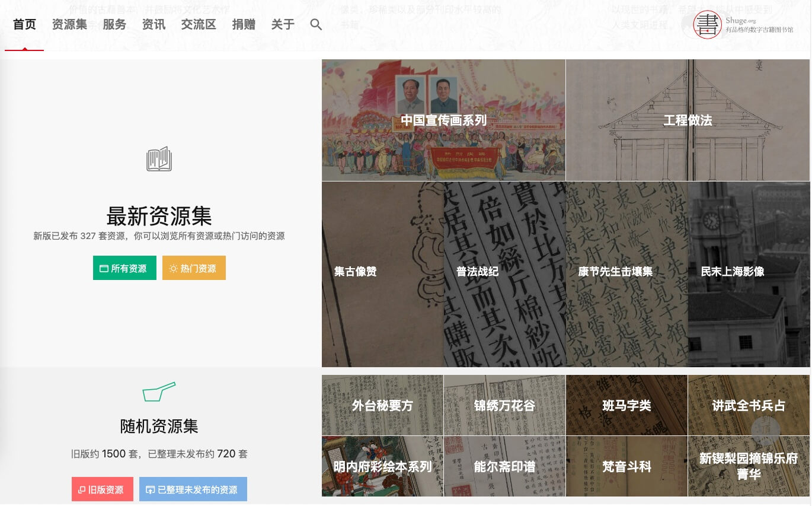Open 新锲梨园摘锦乐府菁华 collection tile
The image size is (812, 506).
pyautogui.click(x=749, y=466)
